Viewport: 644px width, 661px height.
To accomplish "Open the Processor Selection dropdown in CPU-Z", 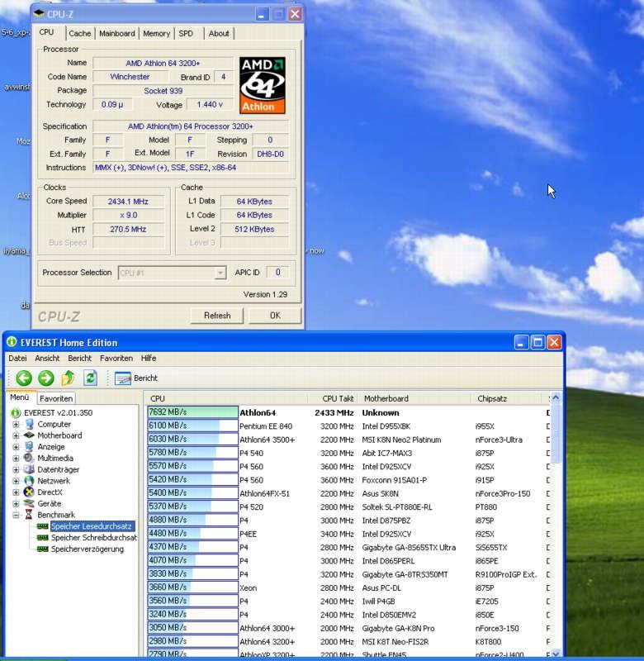I will (x=220, y=273).
